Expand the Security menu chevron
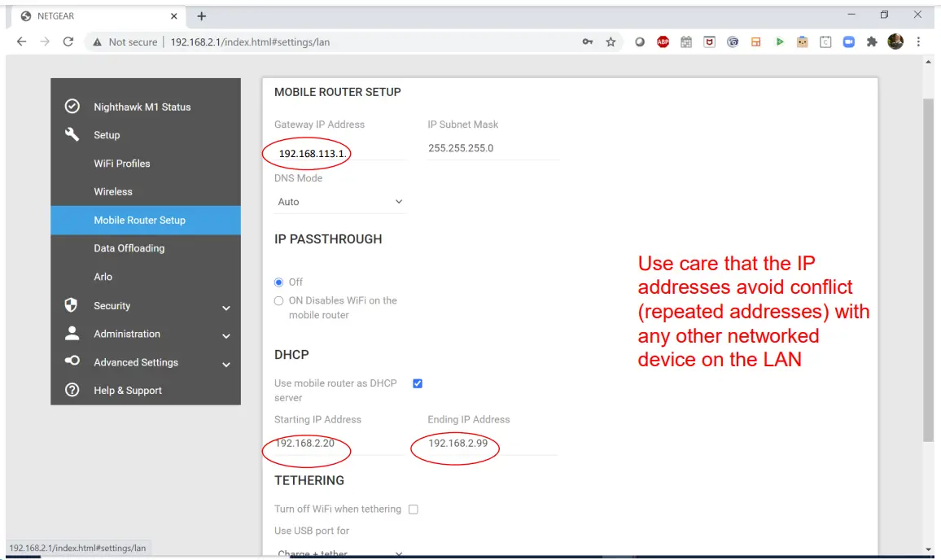This screenshot has width=941, height=560. [x=226, y=308]
